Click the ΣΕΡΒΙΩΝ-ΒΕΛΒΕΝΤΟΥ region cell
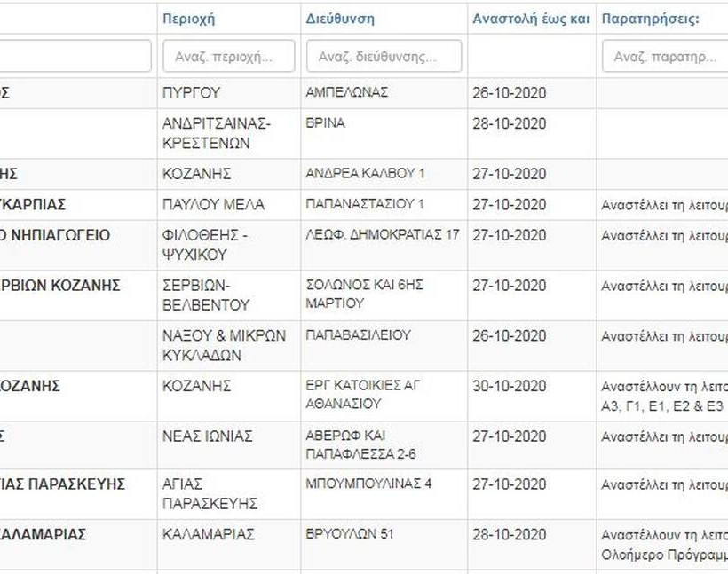The image size is (728, 574). point(207,295)
